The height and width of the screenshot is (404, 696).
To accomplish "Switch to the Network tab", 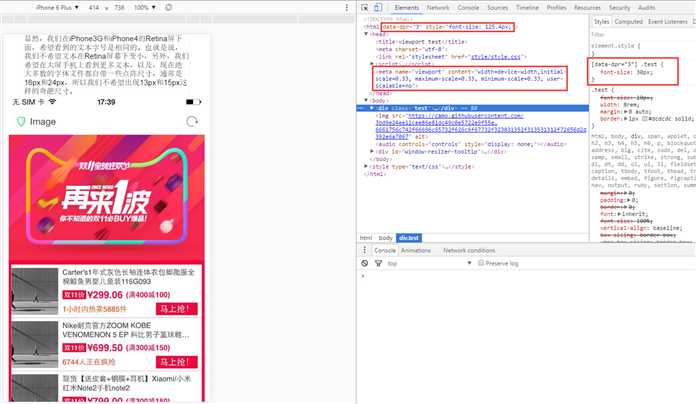I will point(438,8).
